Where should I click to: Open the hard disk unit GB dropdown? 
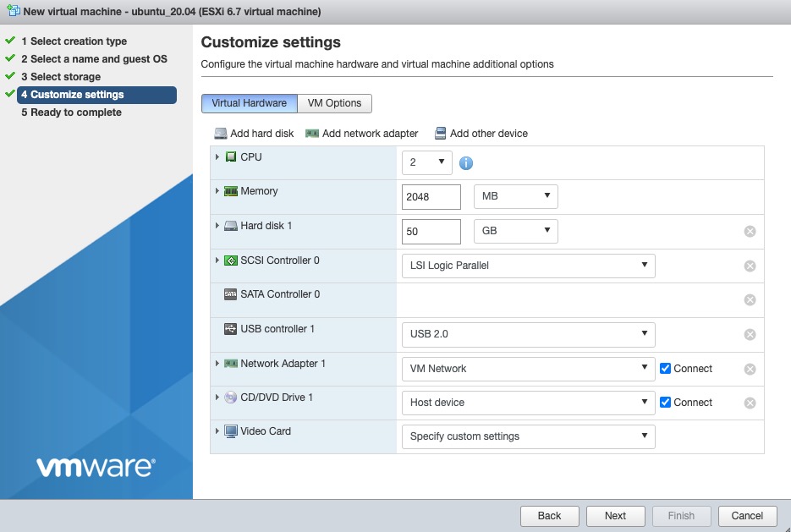[515, 231]
